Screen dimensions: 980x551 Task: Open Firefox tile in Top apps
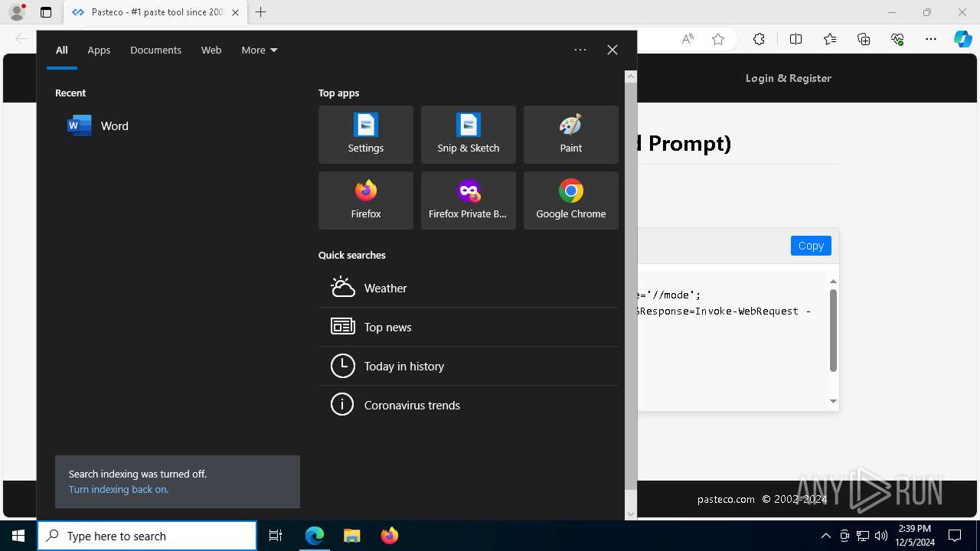pyautogui.click(x=366, y=201)
